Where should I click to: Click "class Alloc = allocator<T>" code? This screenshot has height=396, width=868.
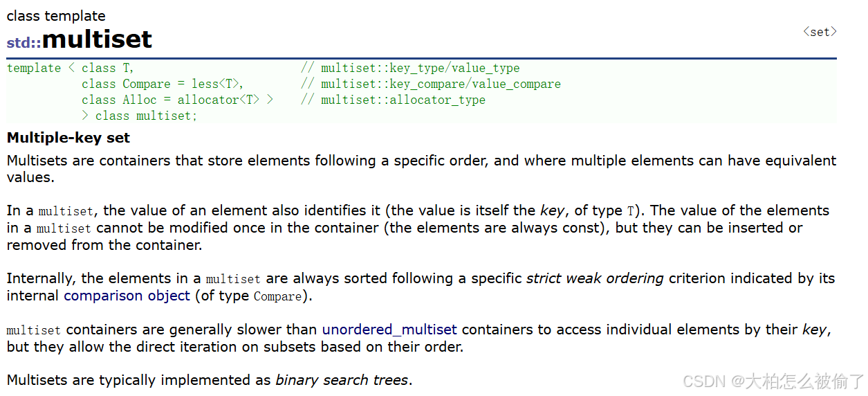178,100
